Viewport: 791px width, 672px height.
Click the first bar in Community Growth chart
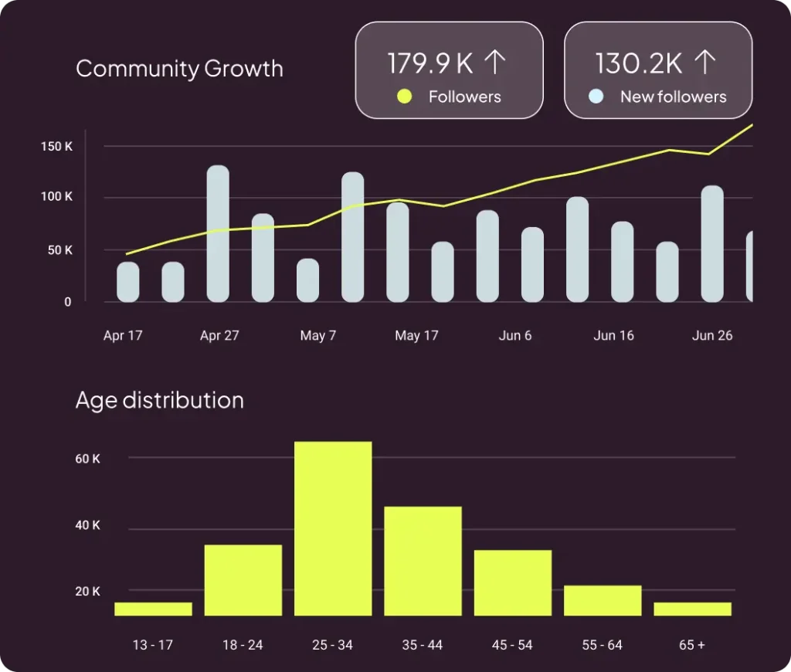(x=128, y=282)
